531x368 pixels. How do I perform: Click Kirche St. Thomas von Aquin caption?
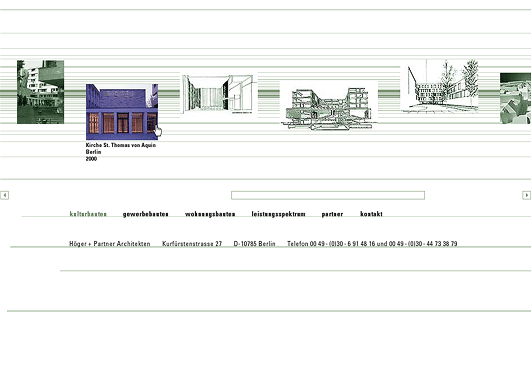pos(121,145)
